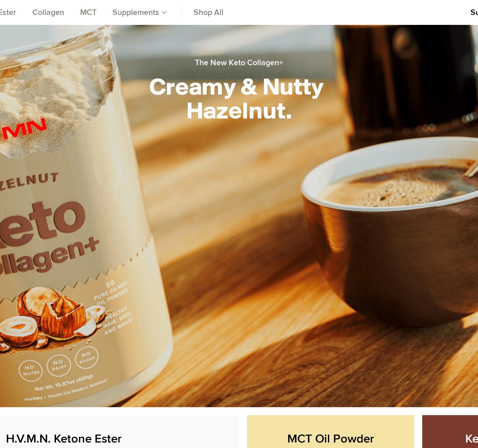Expand the Supplements dropdown menu
The width and height of the screenshot is (478, 448).
click(139, 12)
